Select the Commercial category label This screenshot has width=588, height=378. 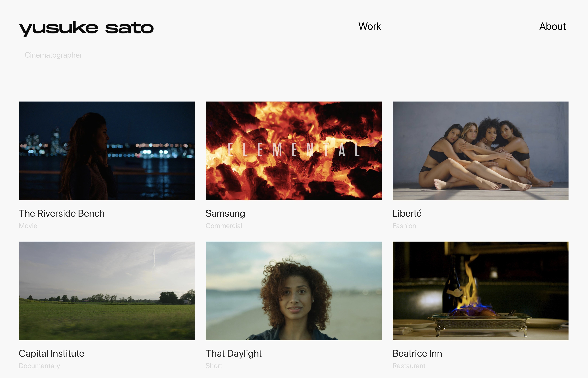224,226
